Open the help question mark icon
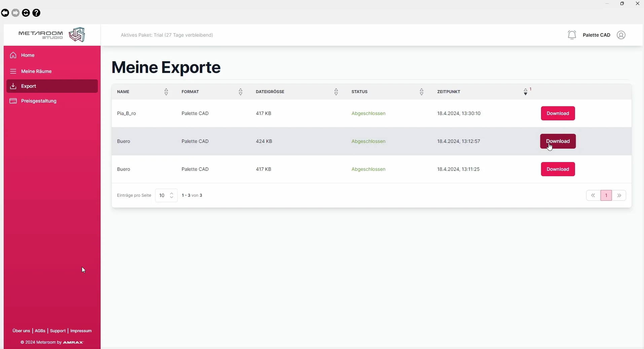Screen dimensions: 644x349 [37, 13]
